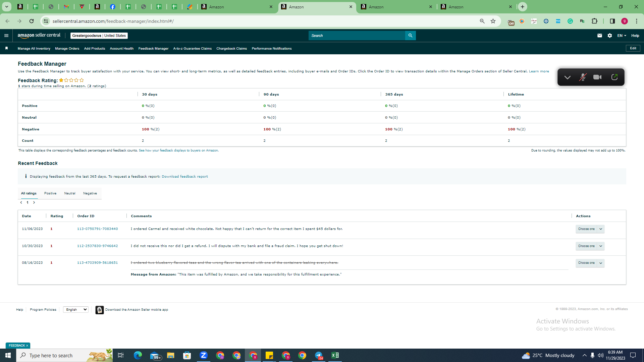This screenshot has height=362, width=644.
Task: Click the Amazon Seller app icon in footer
Action: click(x=99, y=310)
